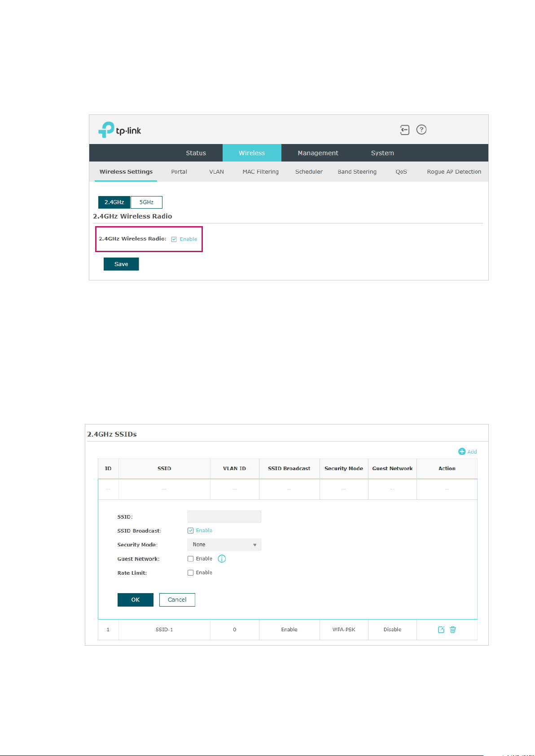Screen dimensions: 535x756
Task: Click OK to confirm the SSID
Action: [x=136, y=600]
